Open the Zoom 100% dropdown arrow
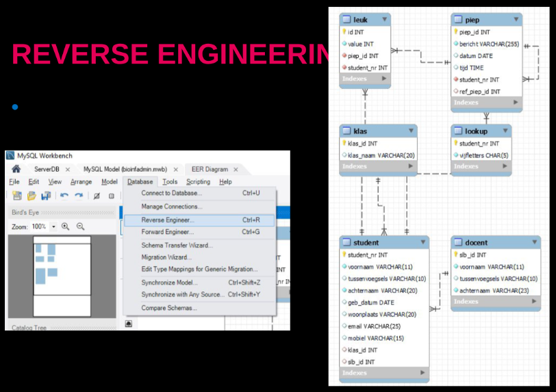This screenshot has width=556, height=392. coord(54,226)
